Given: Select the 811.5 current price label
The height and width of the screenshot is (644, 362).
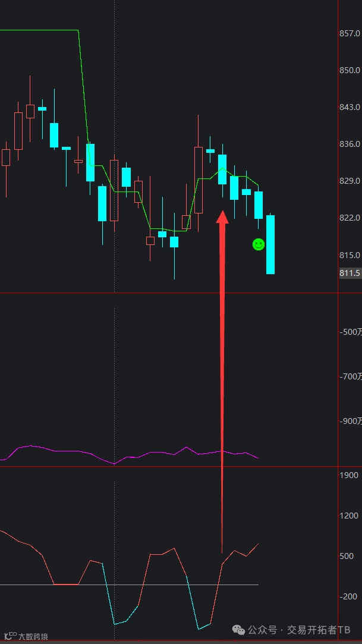Looking at the screenshot, I should (x=350, y=274).
